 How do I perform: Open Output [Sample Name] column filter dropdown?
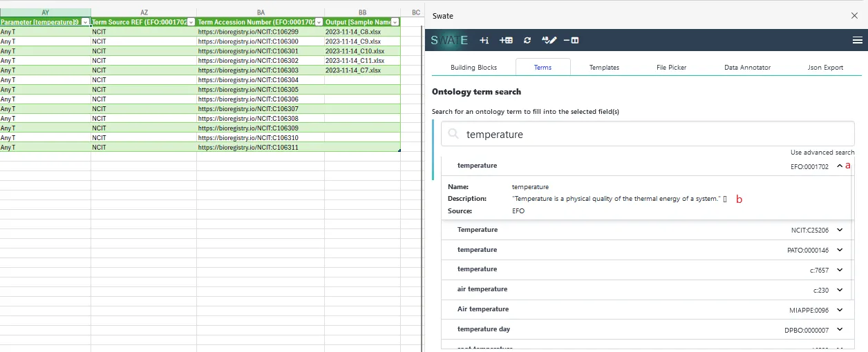coord(395,22)
